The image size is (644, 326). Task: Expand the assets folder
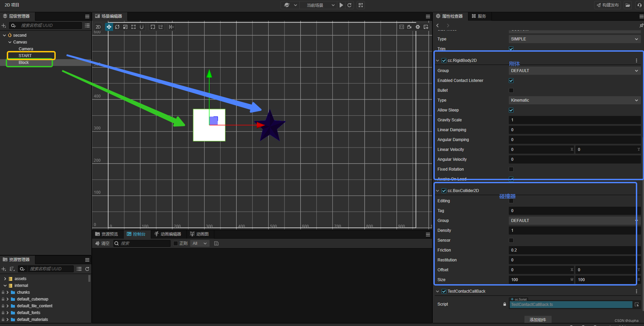click(5, 279)
